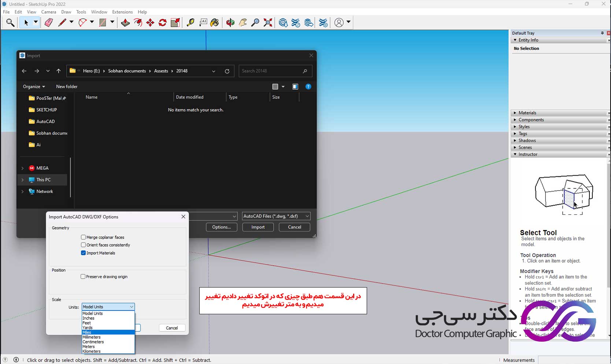Refresh the Import dialog folder listing
The image size is (611, 364).
coord(227,71)
